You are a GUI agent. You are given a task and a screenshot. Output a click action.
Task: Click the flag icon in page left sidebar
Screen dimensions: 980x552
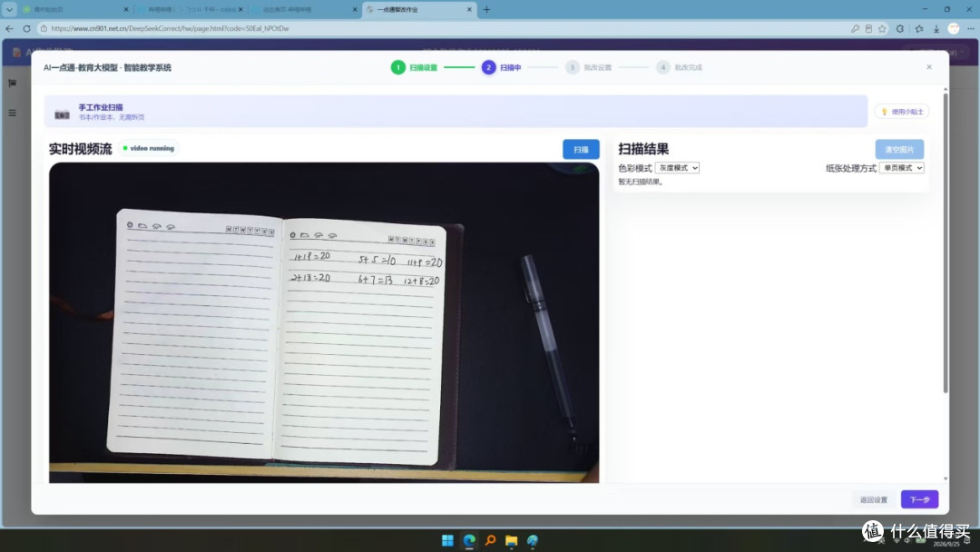(13, 84)
